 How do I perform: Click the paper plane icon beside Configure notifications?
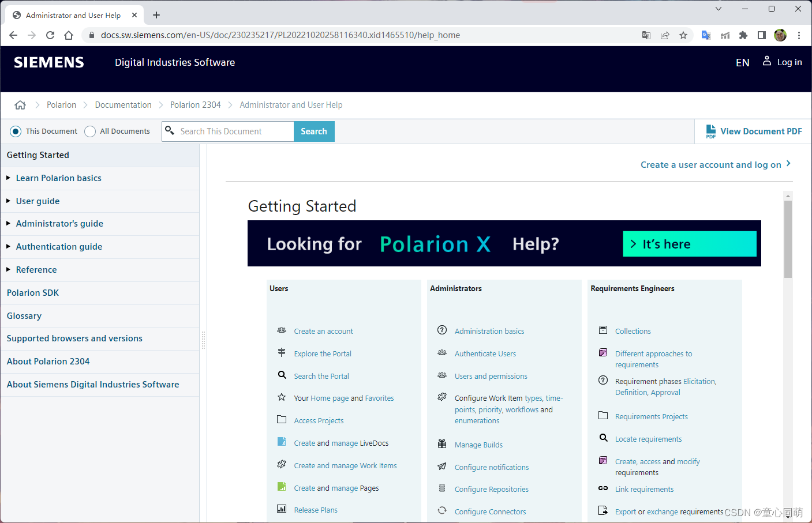pyautogui.click(x=442, y=466)
